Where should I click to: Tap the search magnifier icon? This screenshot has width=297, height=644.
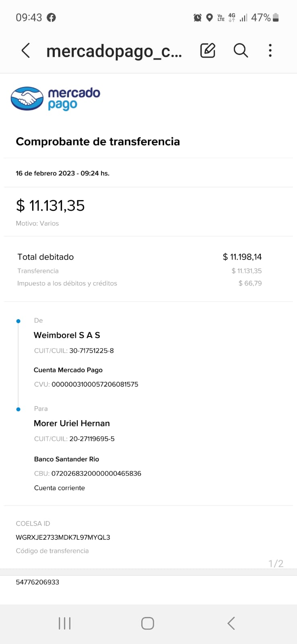[241, 51]
